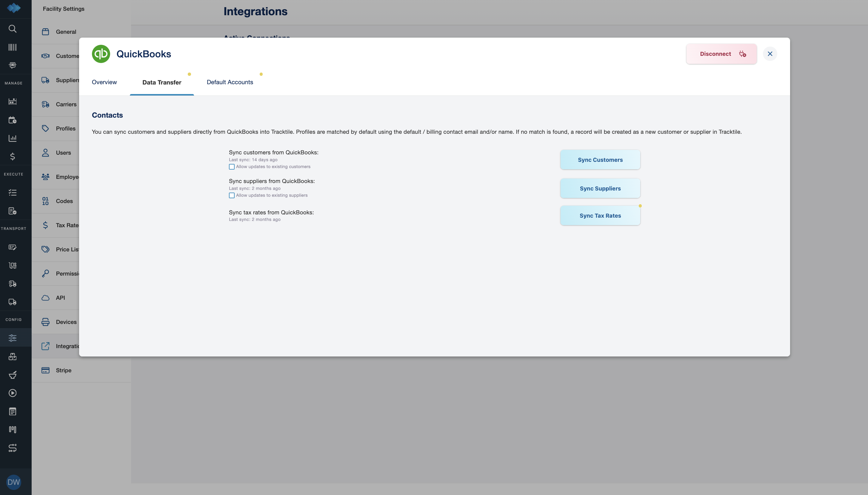Enable allow updates to existing suppliers
Viewport: 868px width, 495px height.
232,196
